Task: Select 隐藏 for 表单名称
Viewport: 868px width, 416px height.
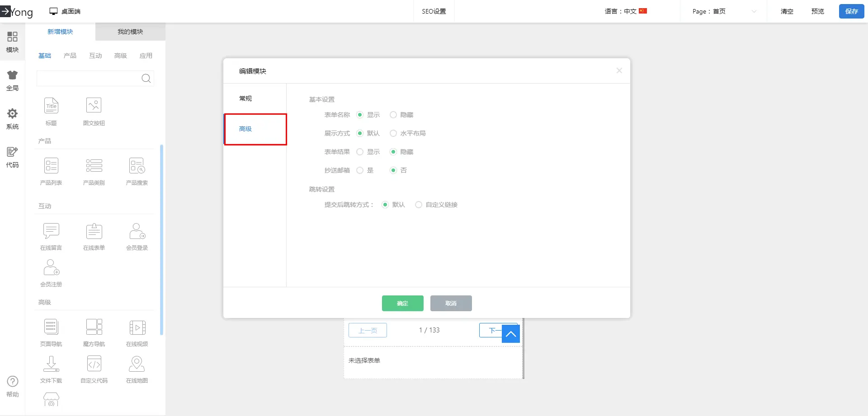Action: coord(393,115)
